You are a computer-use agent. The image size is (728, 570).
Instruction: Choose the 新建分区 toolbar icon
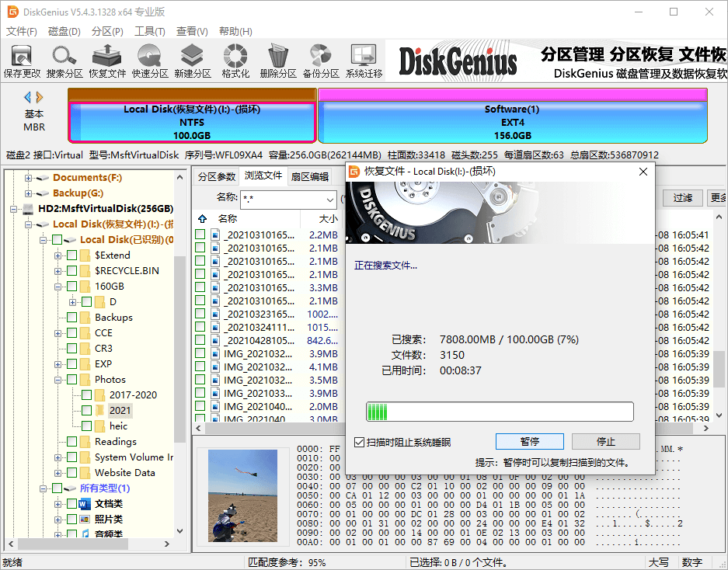point(193,61)
